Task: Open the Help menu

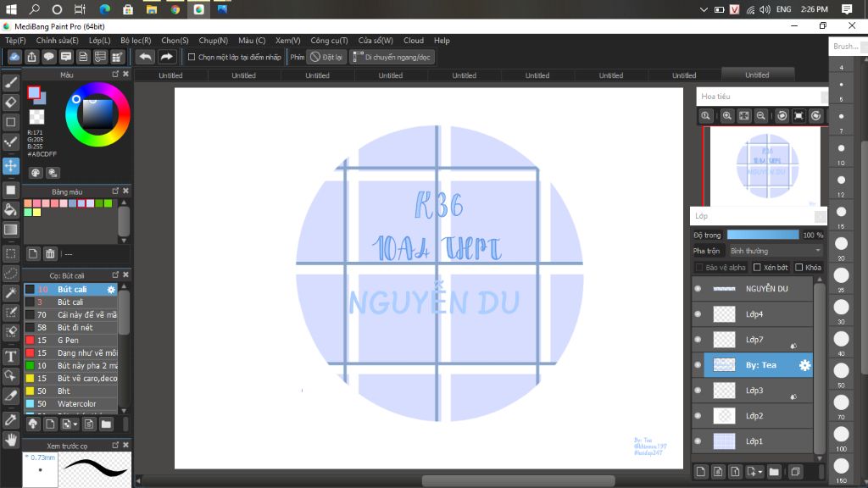Action: [442, 41]
